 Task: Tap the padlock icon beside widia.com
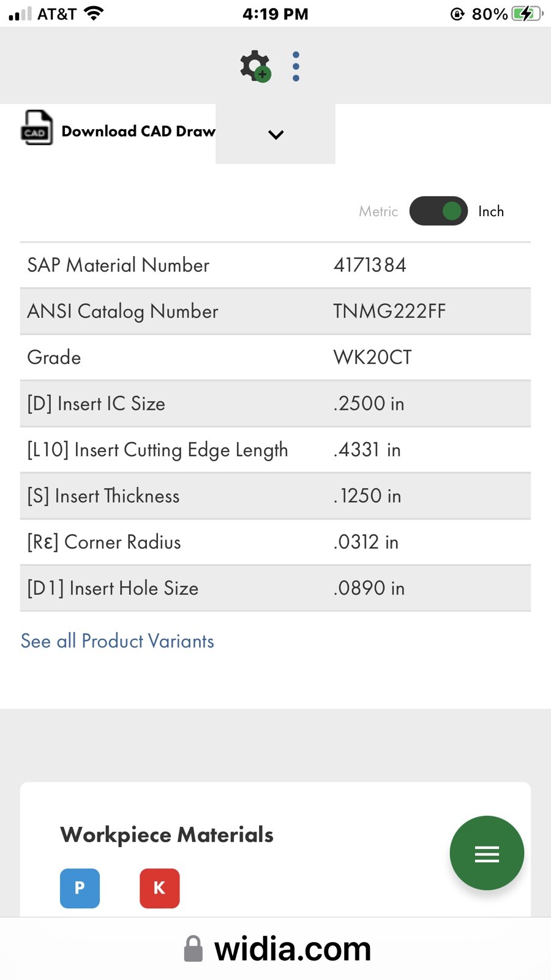click(193, 949)
